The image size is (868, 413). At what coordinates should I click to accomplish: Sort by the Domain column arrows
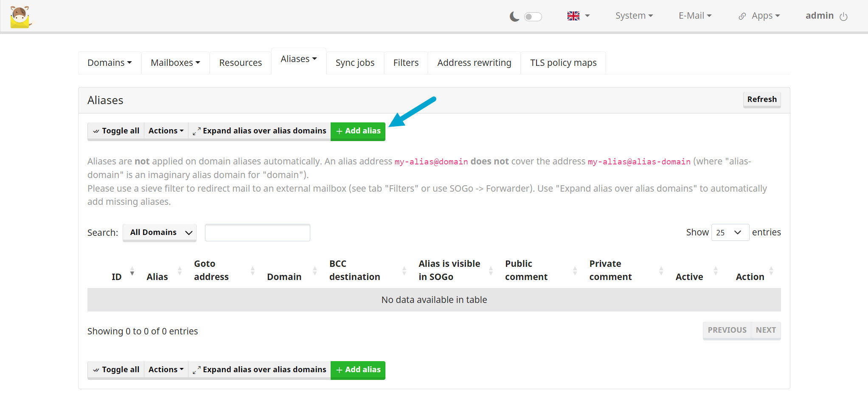pyautogui.click(x=315, y=271)
